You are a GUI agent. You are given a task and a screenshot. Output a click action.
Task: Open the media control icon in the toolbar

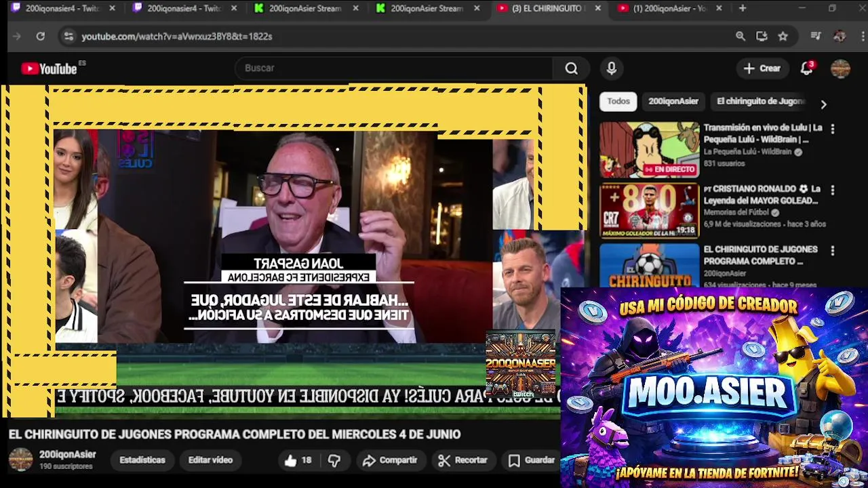tap(816, 37)
